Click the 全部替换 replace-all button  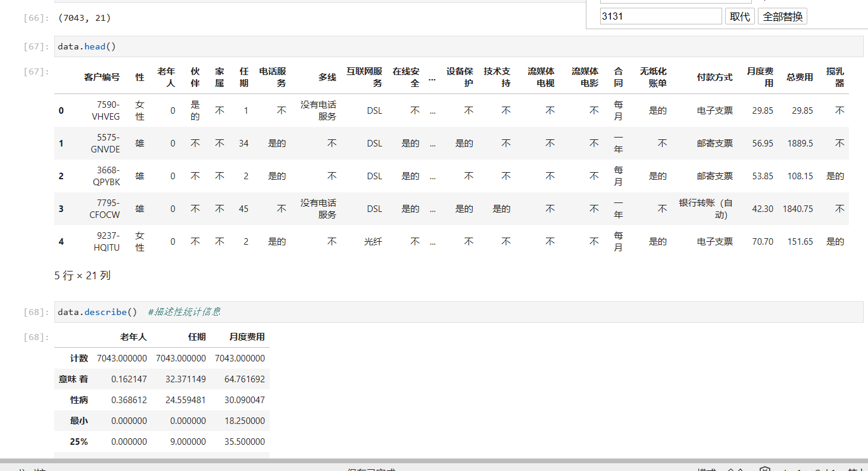coord(782,17)
